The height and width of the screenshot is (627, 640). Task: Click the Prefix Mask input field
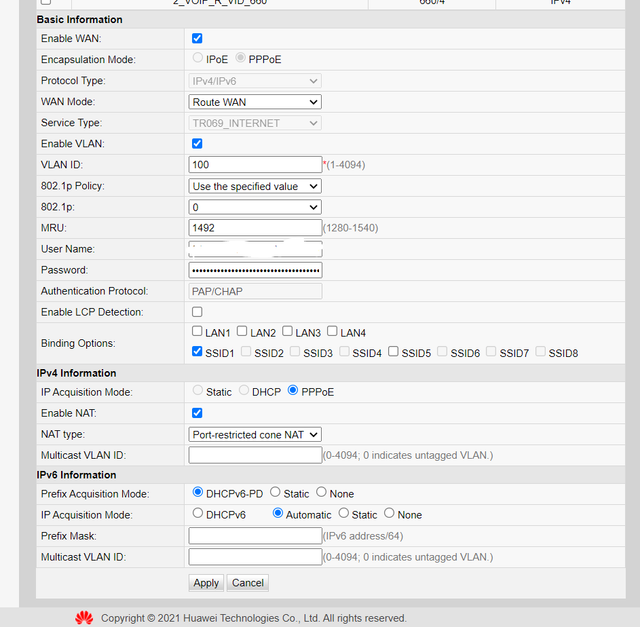[255, 536]
